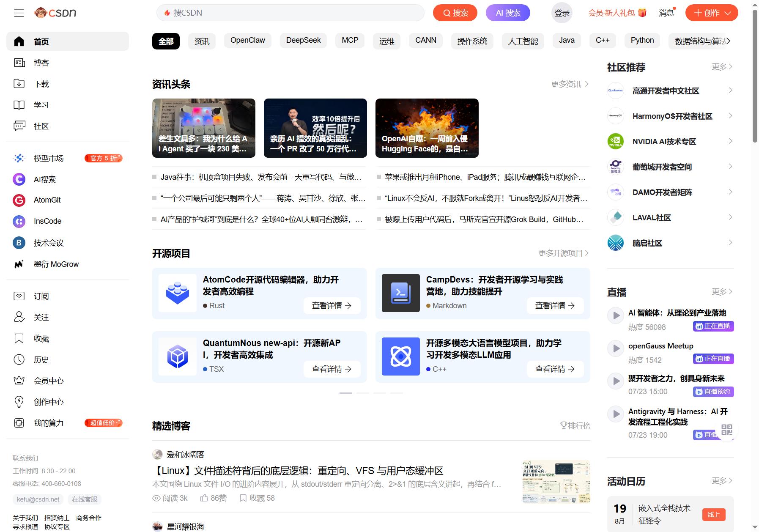Viewport: 759px width, 532px height.
Task: Play the openGauss Meetup livestream
Action: tap(616, 348)
